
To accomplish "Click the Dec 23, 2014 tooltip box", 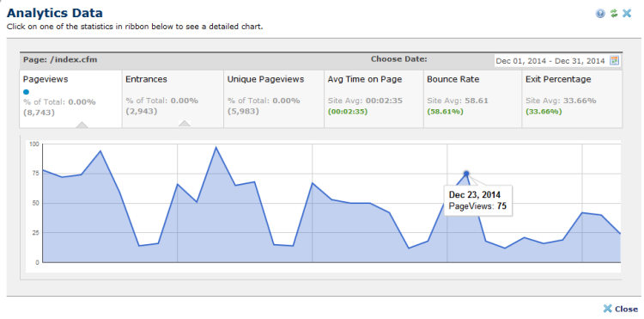I will [477, 200].
